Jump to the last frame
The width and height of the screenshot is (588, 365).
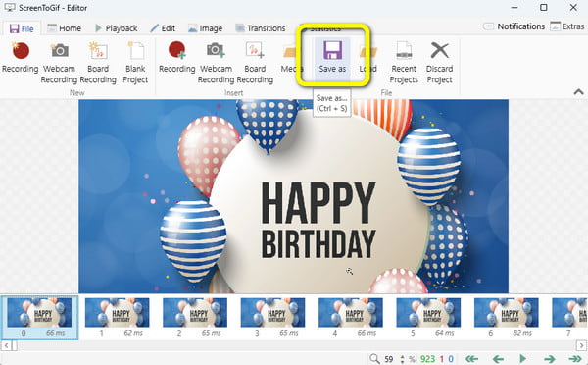tap(575, 359)
